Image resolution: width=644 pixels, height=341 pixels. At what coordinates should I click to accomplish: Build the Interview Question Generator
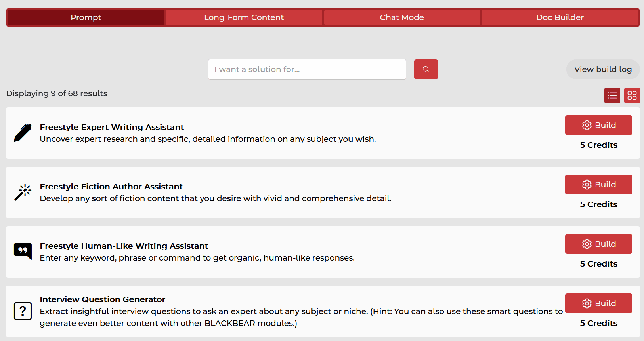pos(598,303)
